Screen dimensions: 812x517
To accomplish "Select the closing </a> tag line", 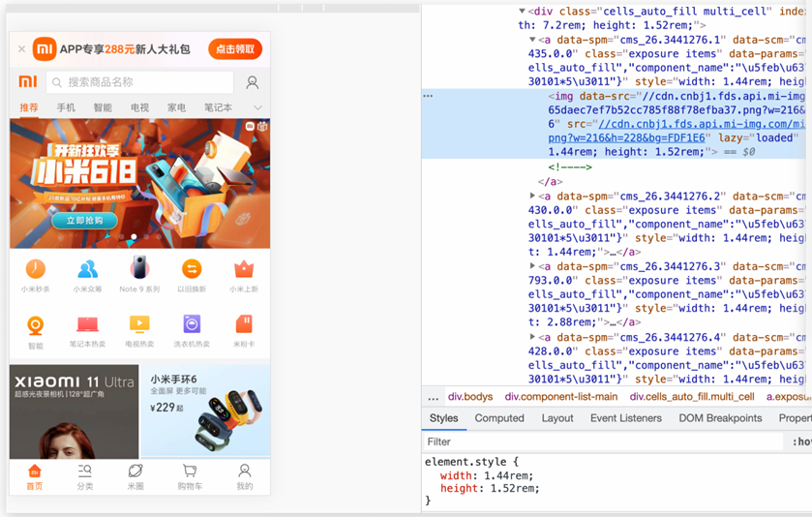I will [550, 181].
